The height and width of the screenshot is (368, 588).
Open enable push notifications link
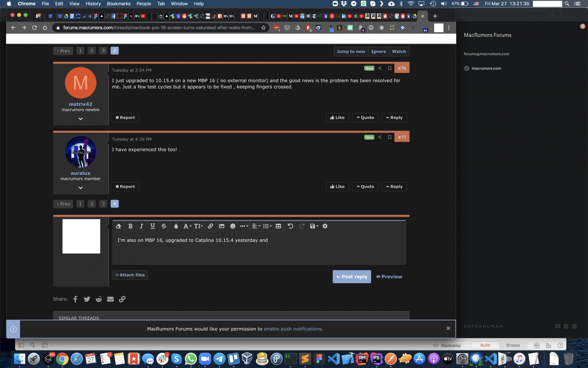[x=293, y=329]
